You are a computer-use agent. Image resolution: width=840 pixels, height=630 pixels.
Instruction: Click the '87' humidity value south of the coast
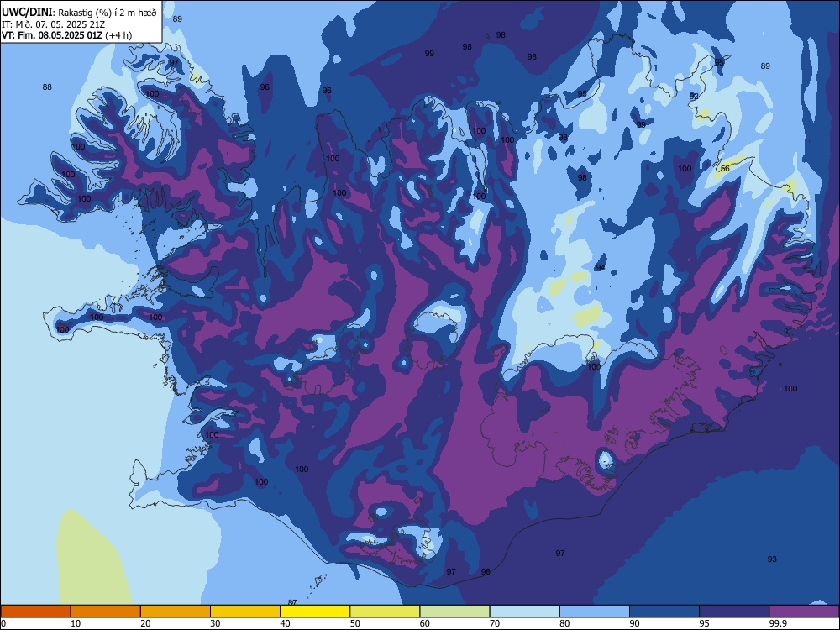point(292,602)
